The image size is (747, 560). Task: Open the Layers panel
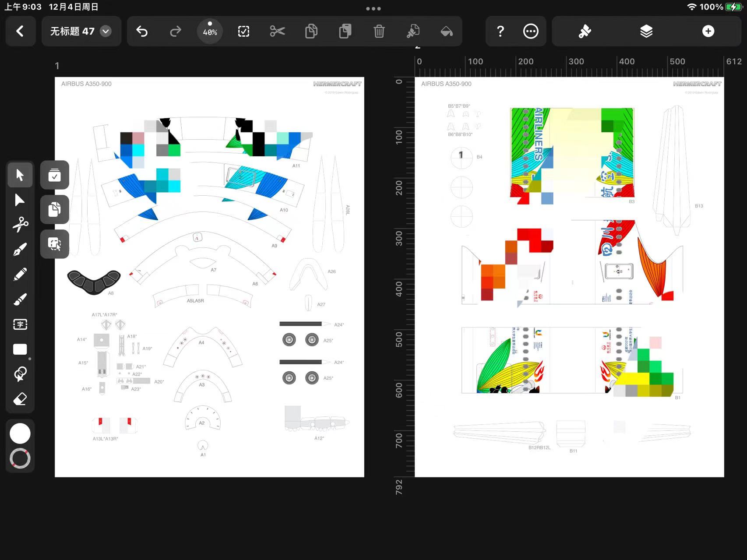(646, 31)
